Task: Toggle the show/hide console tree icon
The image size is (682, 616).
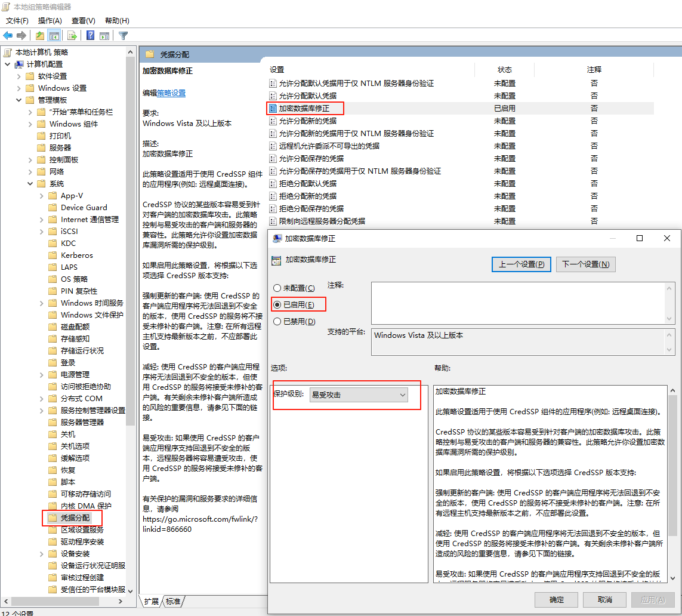Action: click(x=54, y=35)
